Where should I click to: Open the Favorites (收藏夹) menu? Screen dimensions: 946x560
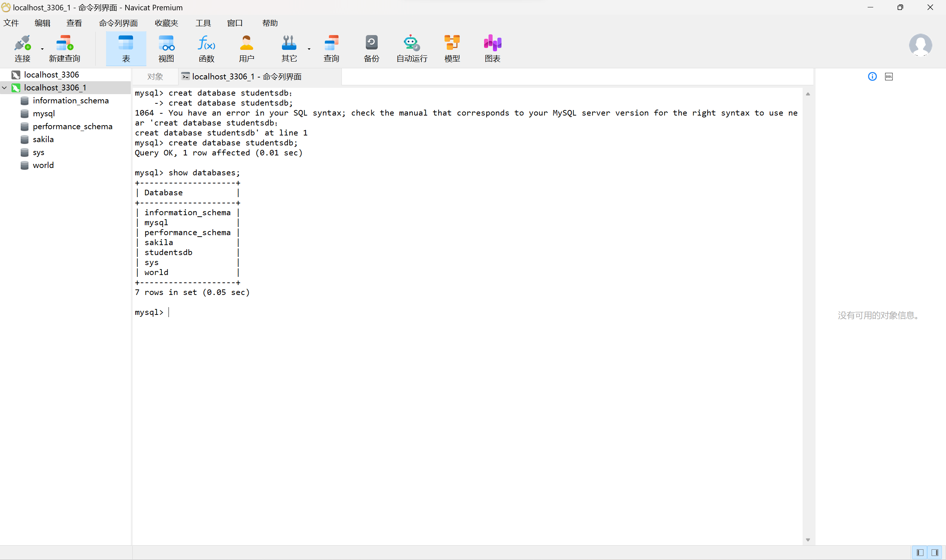tap(166, 23)
